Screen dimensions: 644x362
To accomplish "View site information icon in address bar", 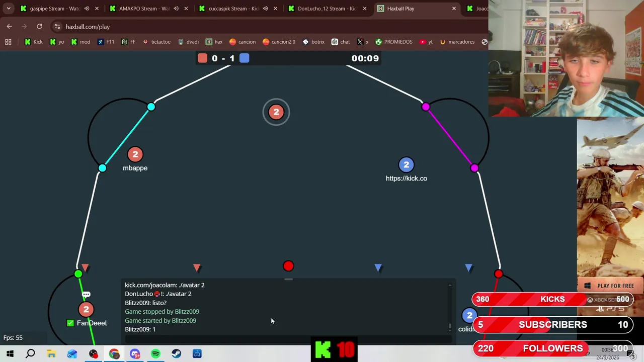I will click(57, 27).
